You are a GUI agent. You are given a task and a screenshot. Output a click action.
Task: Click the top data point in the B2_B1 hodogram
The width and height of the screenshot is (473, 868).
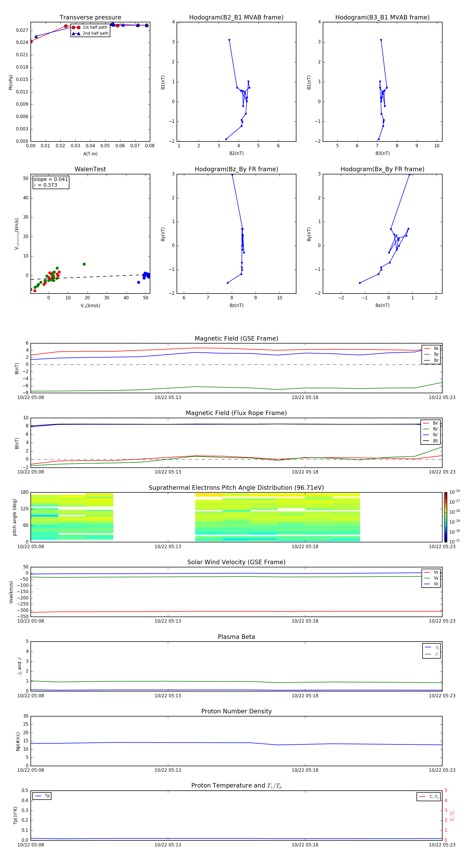pyautogui.click(x=229, y=40)
